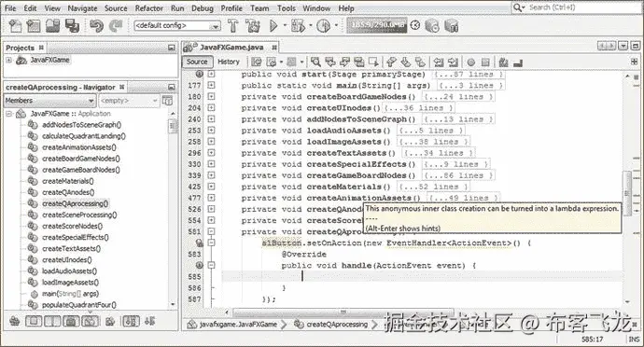
Task: Open the Run Project dropdown arrow
Action: [x=285, y=25]
